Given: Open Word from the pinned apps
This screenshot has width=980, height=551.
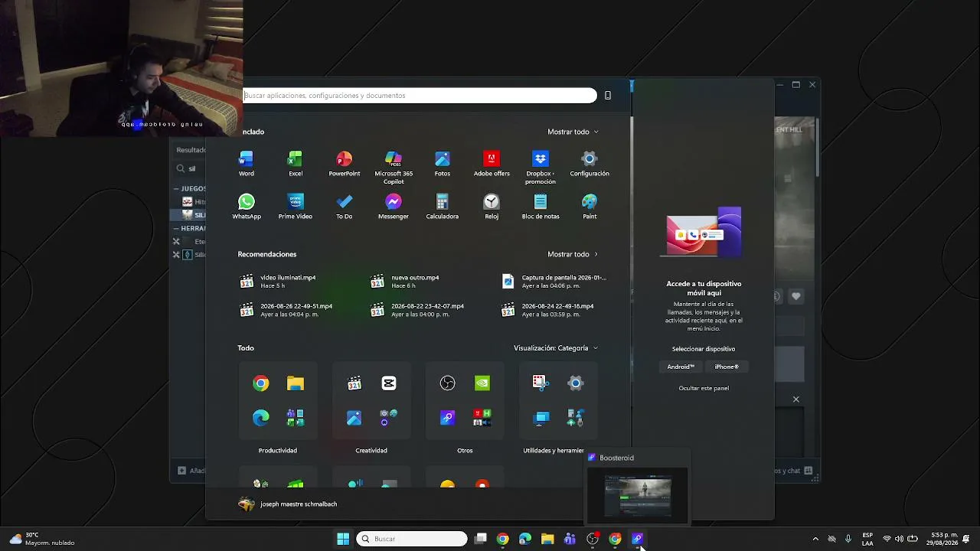Looking at the screenshot, I should click(x=247, y=164).
